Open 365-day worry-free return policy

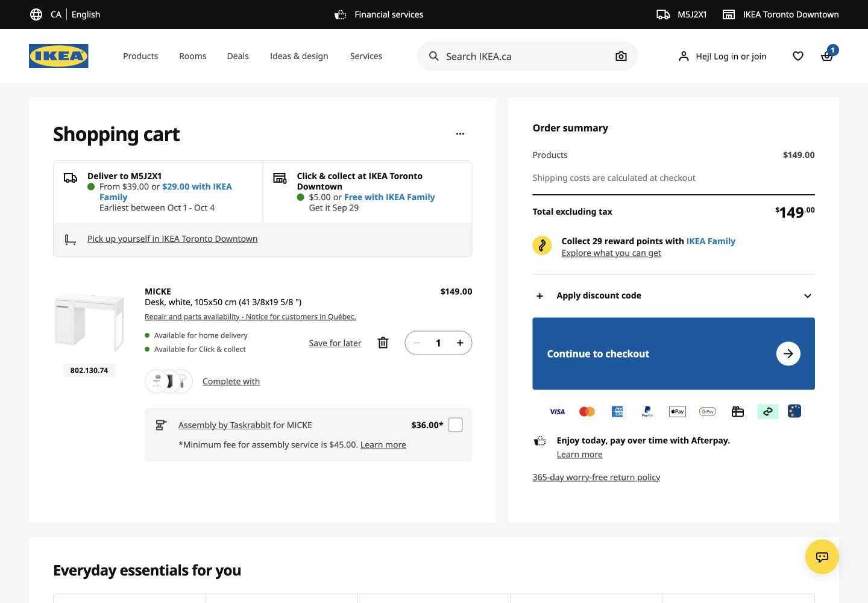click(596, 478)
